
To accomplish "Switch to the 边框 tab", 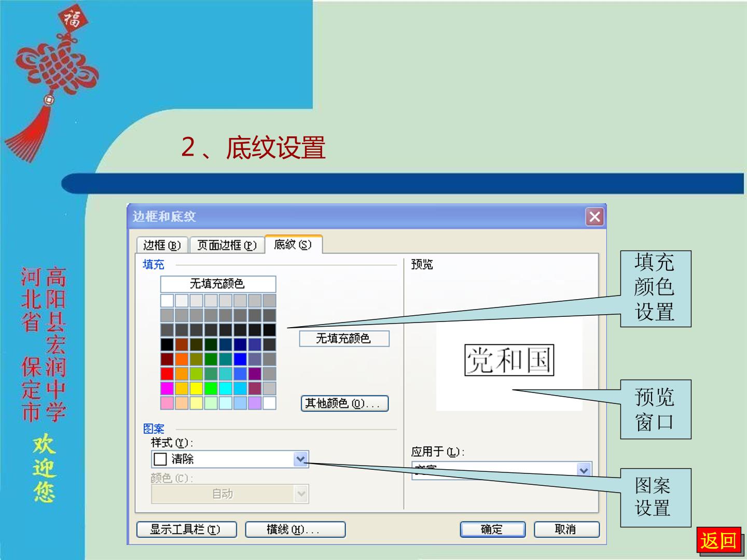I will click(x=162, y=245).
